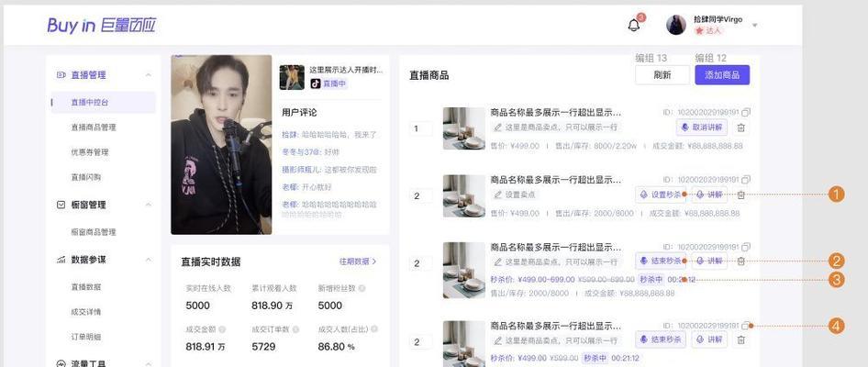Screen dimensions: 868x367
Task: Click thumbnail of the 设置秒杀 product
Action: coord(464,196)
